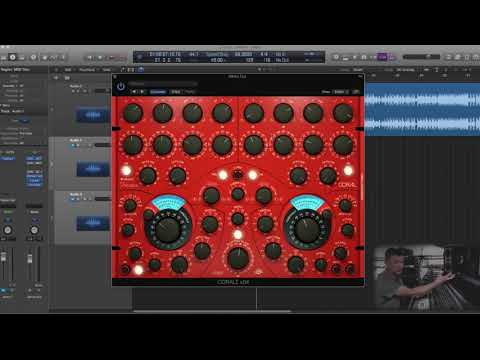The image size is (480, 360).
Task: Toggle the Inspector button in Logic toolbar
Action: pyautogui.click(x=12, y=57)
